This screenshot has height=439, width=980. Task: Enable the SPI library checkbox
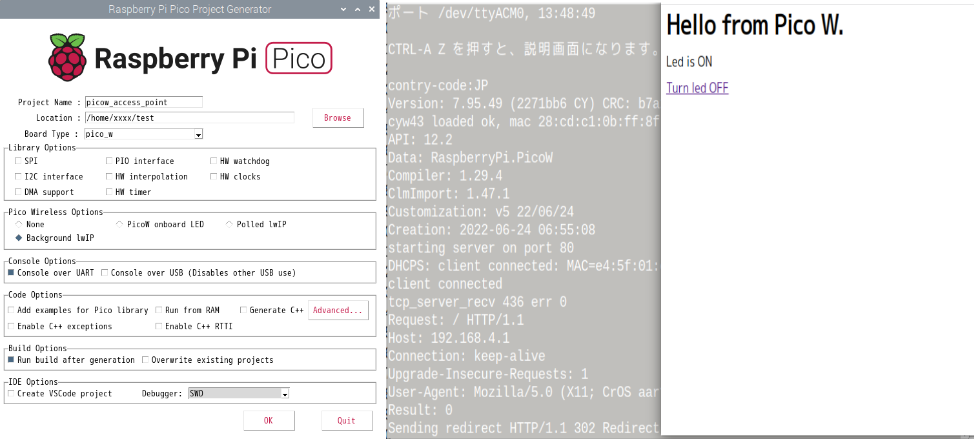pyautogui.click(x=18, y=161)
